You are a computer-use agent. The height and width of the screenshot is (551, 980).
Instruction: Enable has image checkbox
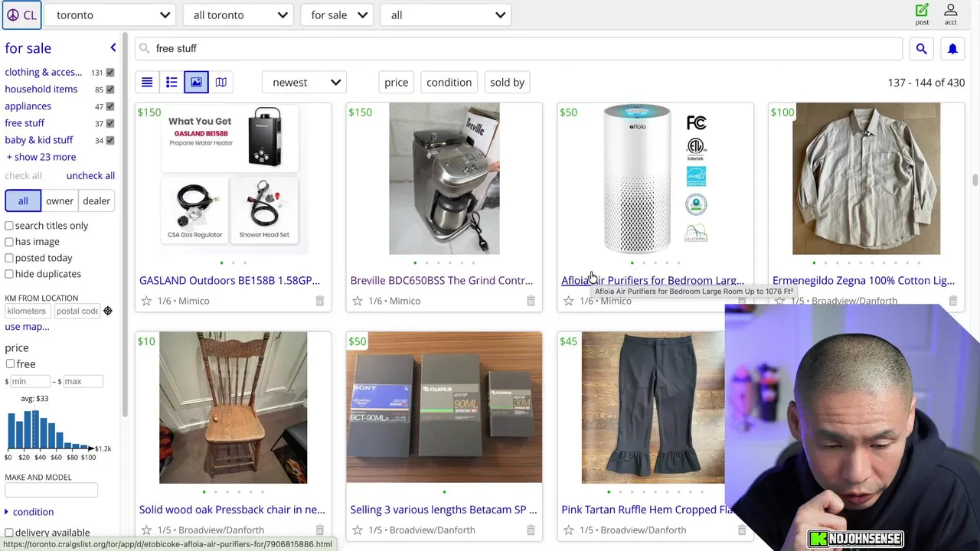tap(9, 242)
